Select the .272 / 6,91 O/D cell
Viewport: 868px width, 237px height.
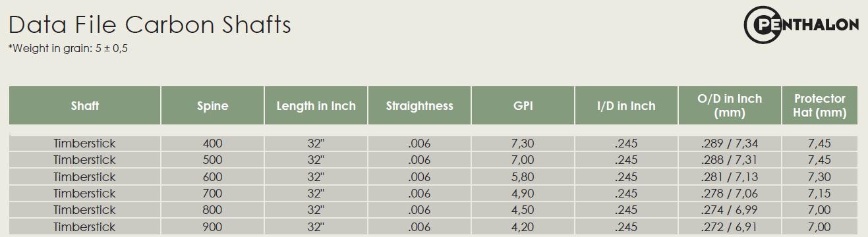(730, 226)
